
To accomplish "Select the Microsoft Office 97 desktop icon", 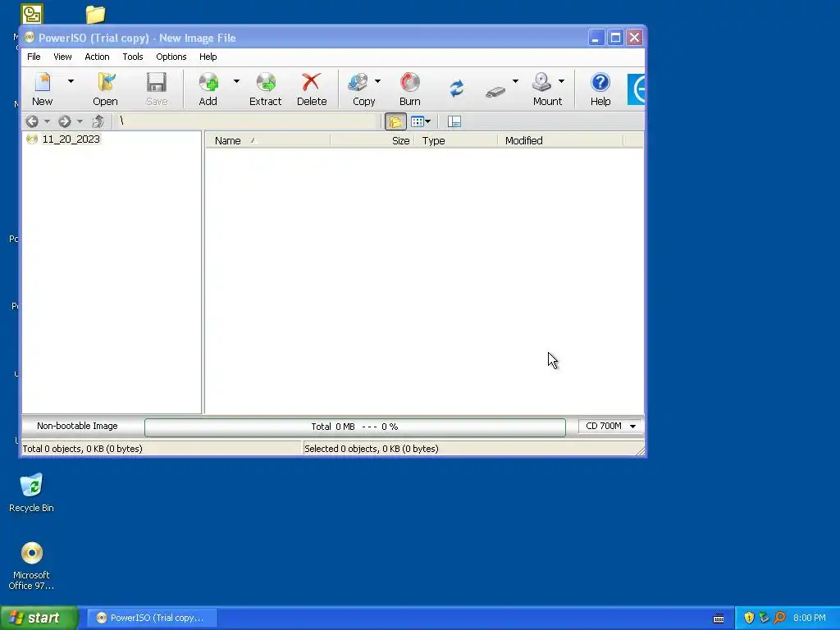I will click(31, 566).
